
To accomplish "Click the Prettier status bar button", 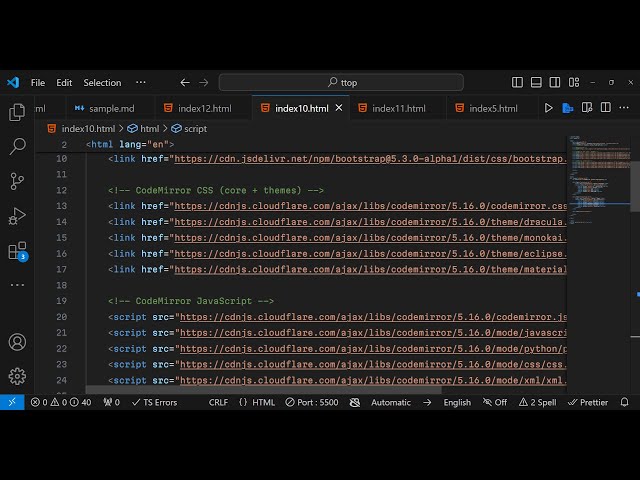I will point(588,402).
